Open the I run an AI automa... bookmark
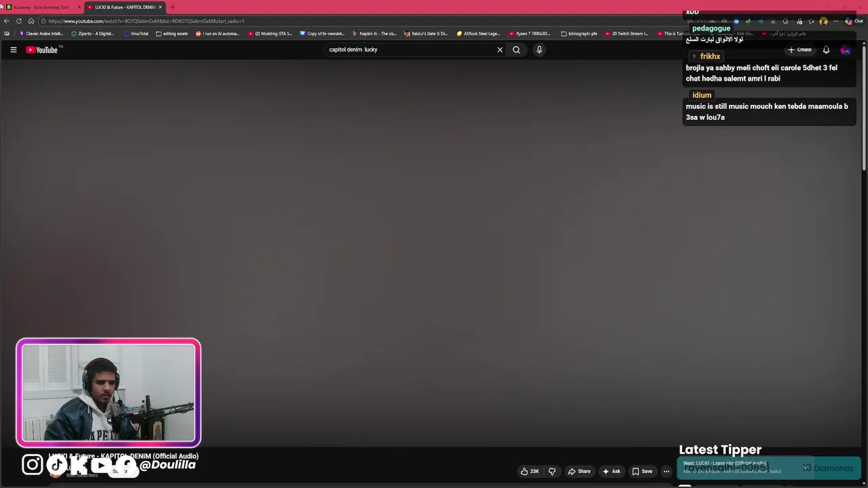Image resolution: width=868 pixels, height=488 pixels. pyautogui.click(x=217, y=33)
